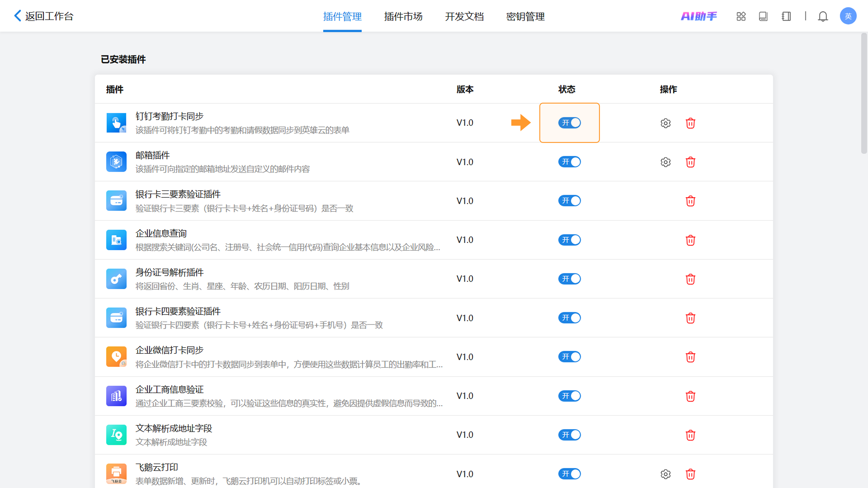Open the notification bell
Viewport: 868px width, 488px height.
point(823,16)
